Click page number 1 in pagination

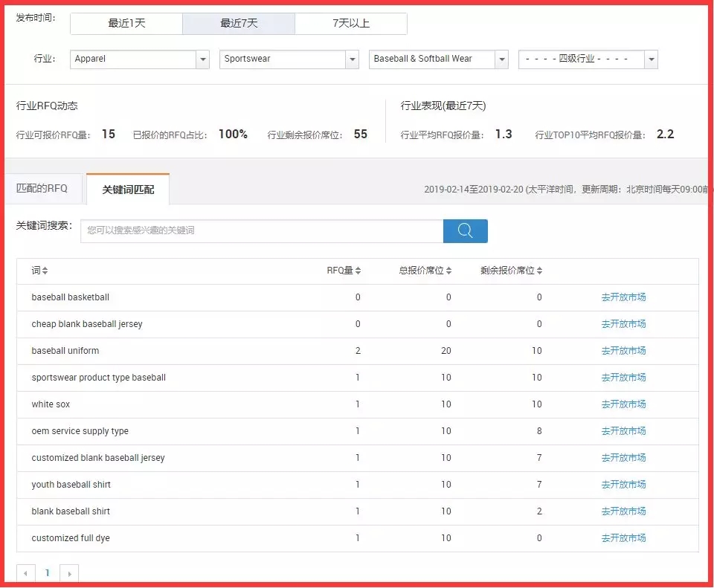pos(48,573)
